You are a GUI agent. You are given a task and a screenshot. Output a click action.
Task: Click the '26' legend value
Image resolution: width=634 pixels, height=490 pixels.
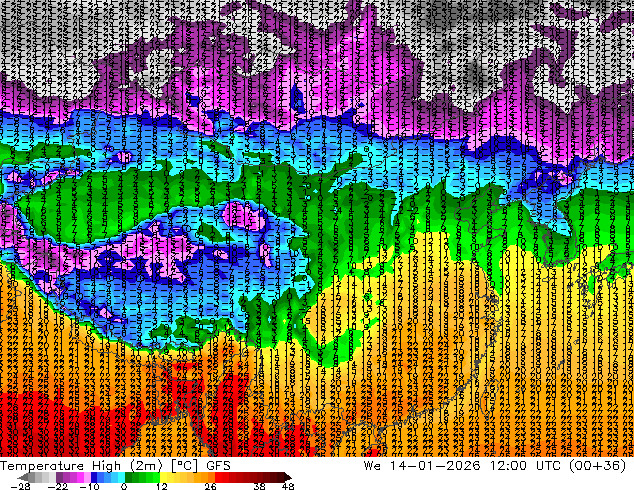click(210, 486)
